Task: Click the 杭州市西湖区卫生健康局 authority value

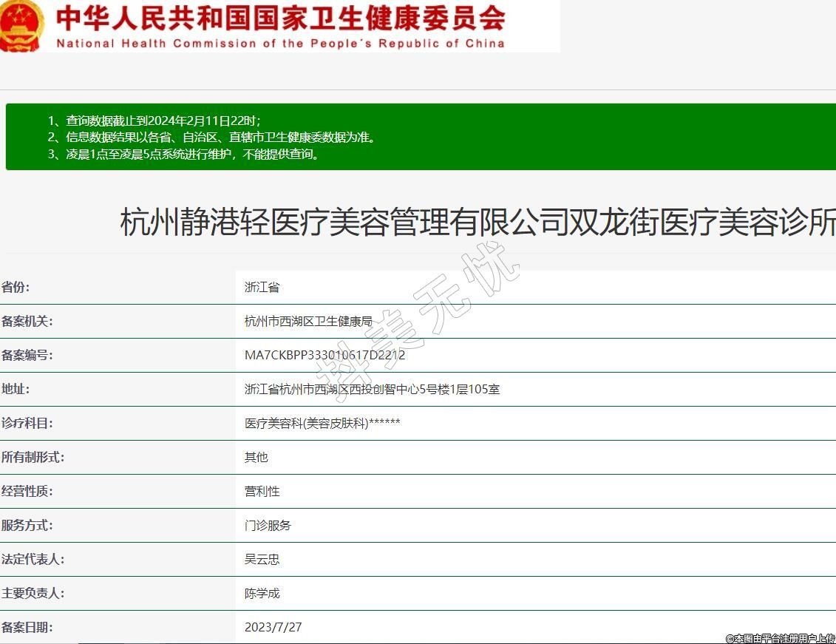Action: (308, 322)
